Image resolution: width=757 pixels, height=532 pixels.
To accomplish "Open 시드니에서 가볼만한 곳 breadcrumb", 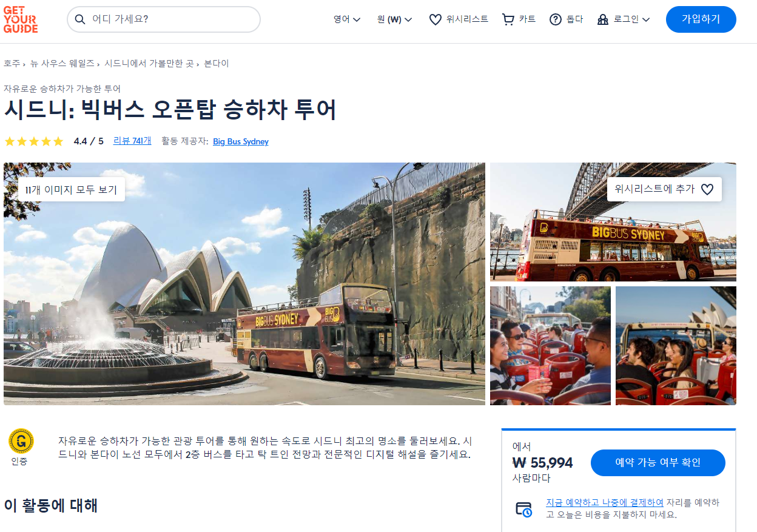I will pyautogui.click(x=149, y=63).
